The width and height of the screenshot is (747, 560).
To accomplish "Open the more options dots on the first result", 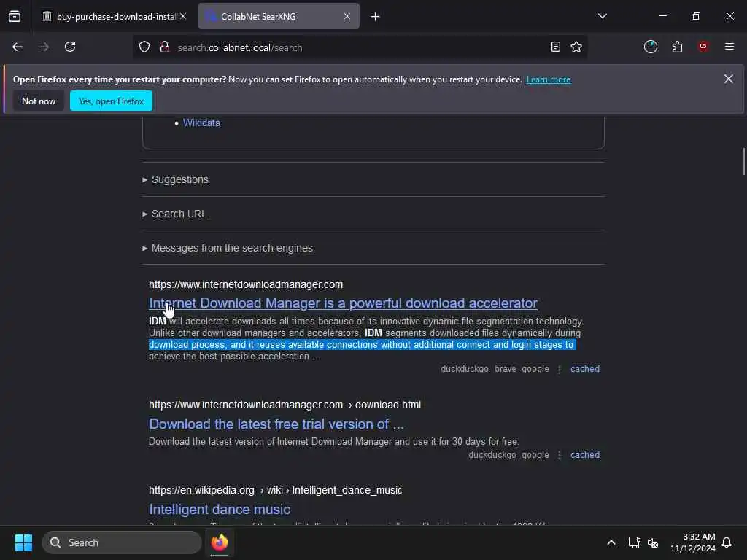I will click(x=560, y=370).
